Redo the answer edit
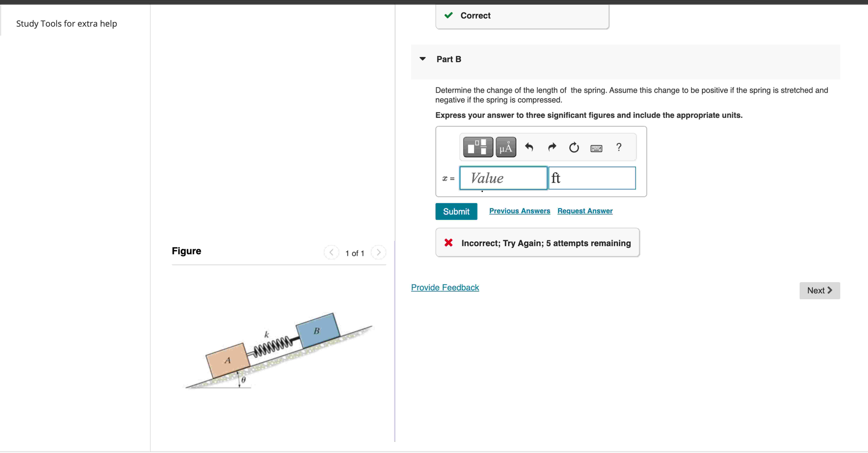Viewport: 868px width, 453px height. pyautogui.click(x=552, y=147)
